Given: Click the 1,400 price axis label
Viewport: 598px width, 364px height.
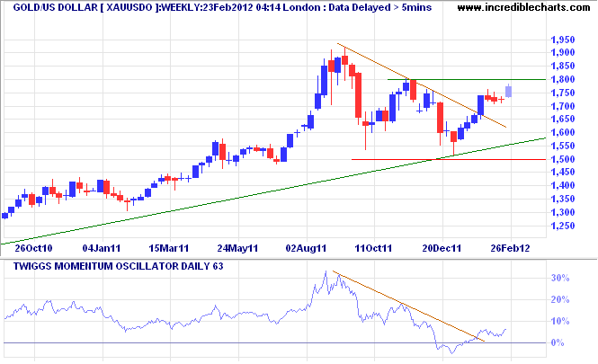Looking at the screenshot, I should point(563,185).
